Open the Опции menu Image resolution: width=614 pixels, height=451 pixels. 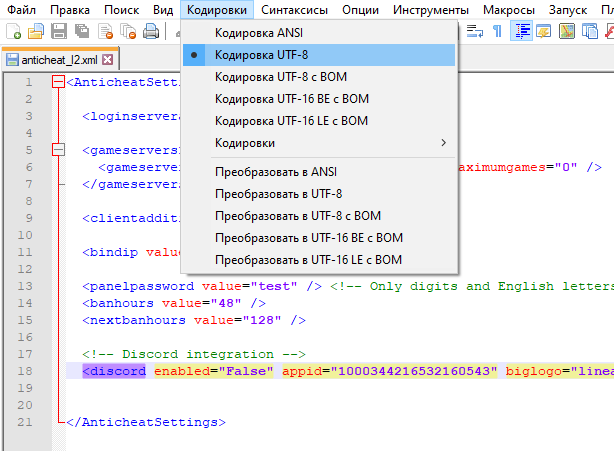click(360, 10)
